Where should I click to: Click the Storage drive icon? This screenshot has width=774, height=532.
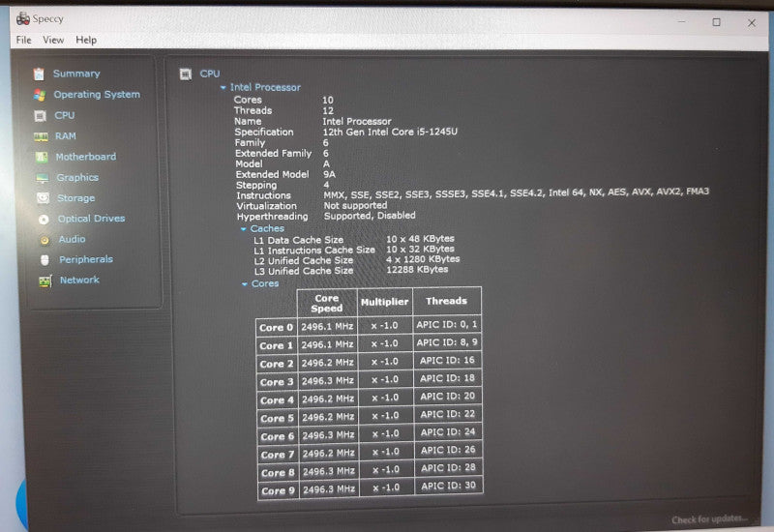coord(43,198)
